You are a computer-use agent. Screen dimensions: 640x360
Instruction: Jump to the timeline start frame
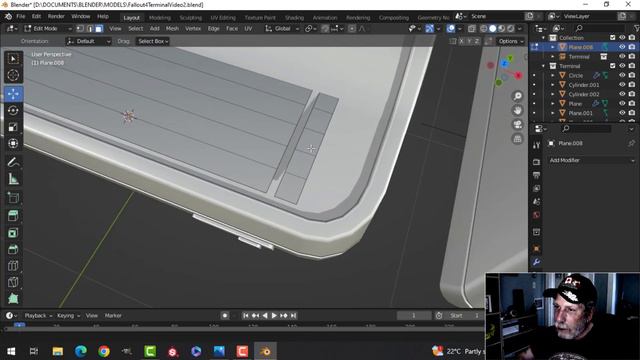tap(246, 316)
